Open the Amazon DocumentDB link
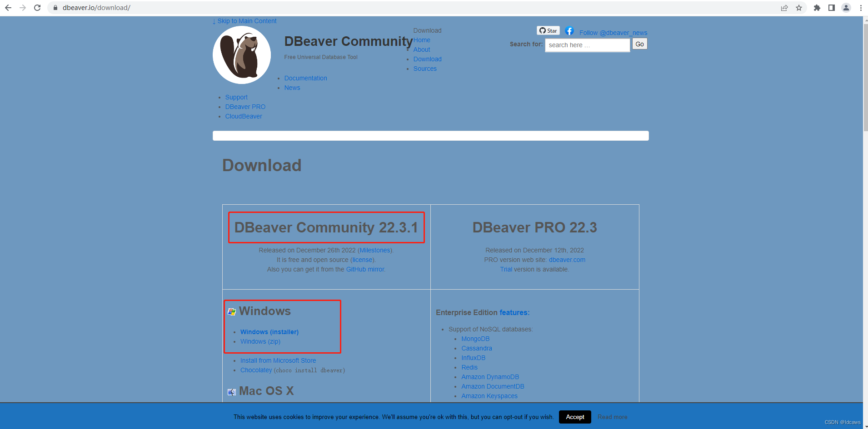This screenshot has width=868, height=429. [493, 386]
